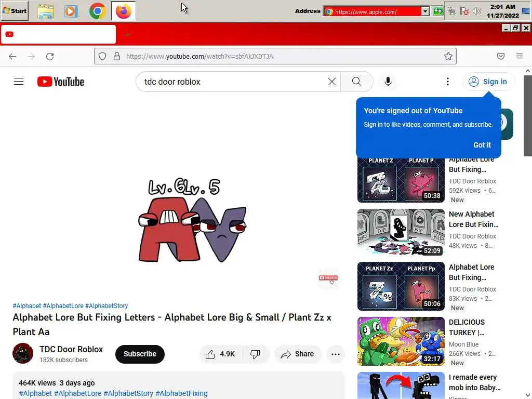Open a new tab with plus button
This screenshot has height=399, width=532.
pyautogui.click(x=127, y=35)
